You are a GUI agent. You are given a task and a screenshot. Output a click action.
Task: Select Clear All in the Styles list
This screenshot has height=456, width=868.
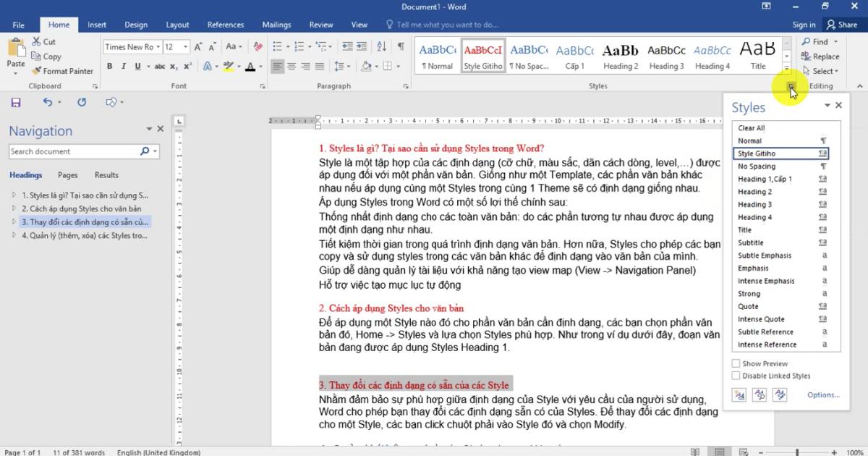click(752, 127)
